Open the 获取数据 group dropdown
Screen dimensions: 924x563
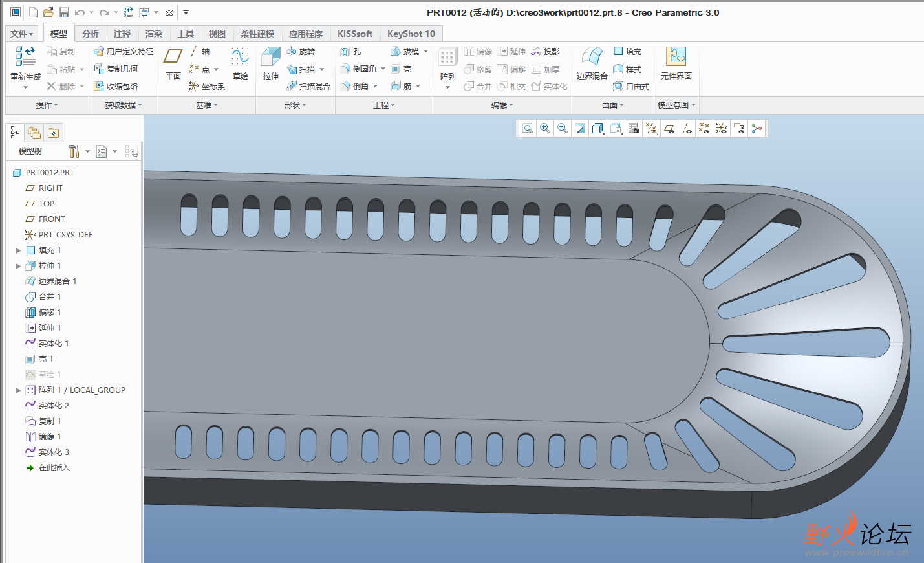click(124, 105)
